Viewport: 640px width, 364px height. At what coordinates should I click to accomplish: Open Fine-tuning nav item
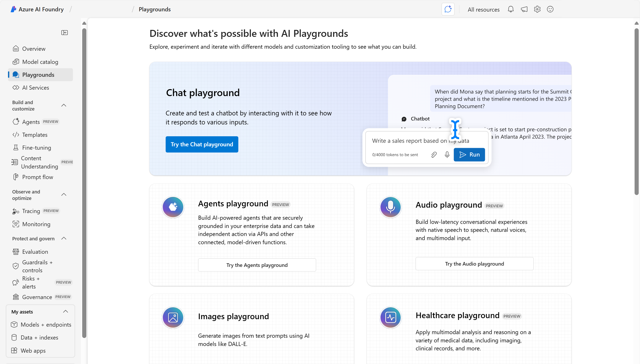click(x=40, y=148)
